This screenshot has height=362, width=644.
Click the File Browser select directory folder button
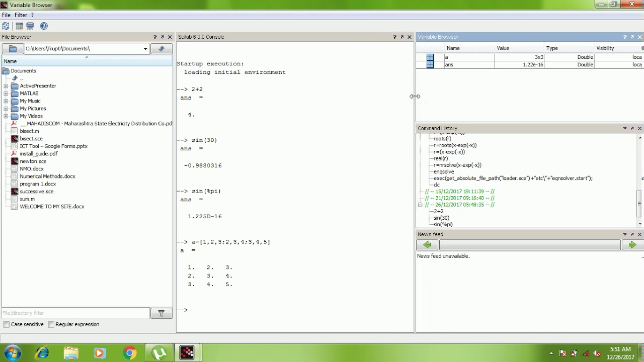tap(13, 49)
